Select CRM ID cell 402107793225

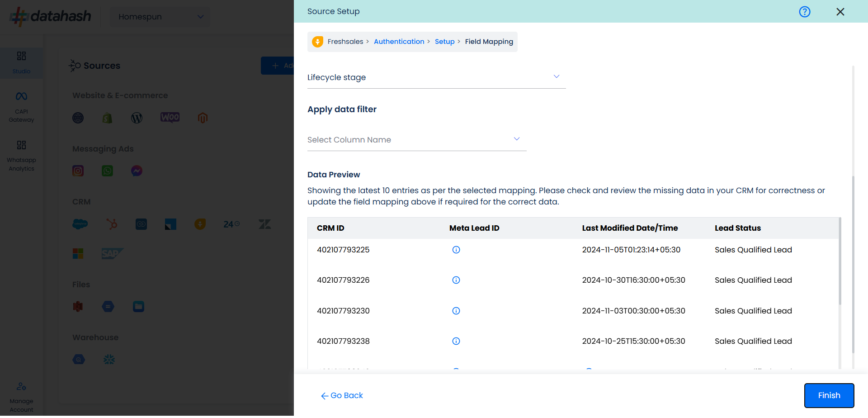[343, 250]
